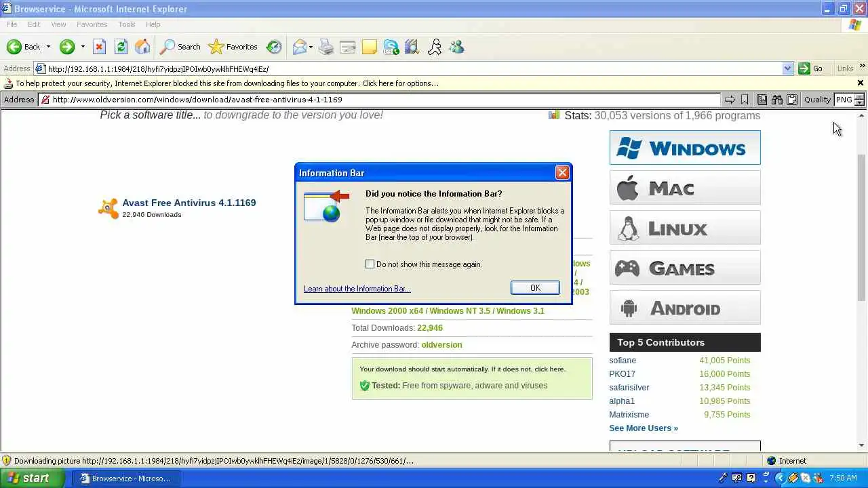Screen dimensions: 868x488
Task: Open the Favorites star toolbar button
Action: pyautogui.click(x=233, y=47)
